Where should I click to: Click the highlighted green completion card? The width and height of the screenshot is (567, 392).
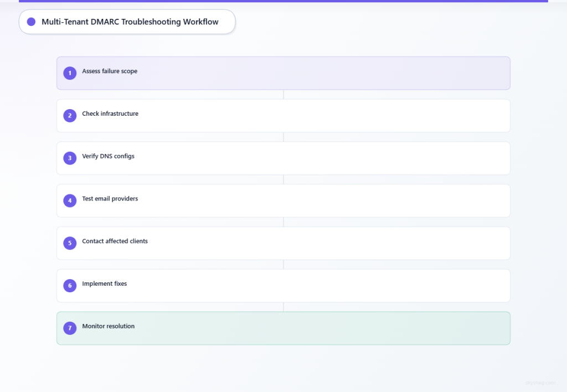pos(283,328)
